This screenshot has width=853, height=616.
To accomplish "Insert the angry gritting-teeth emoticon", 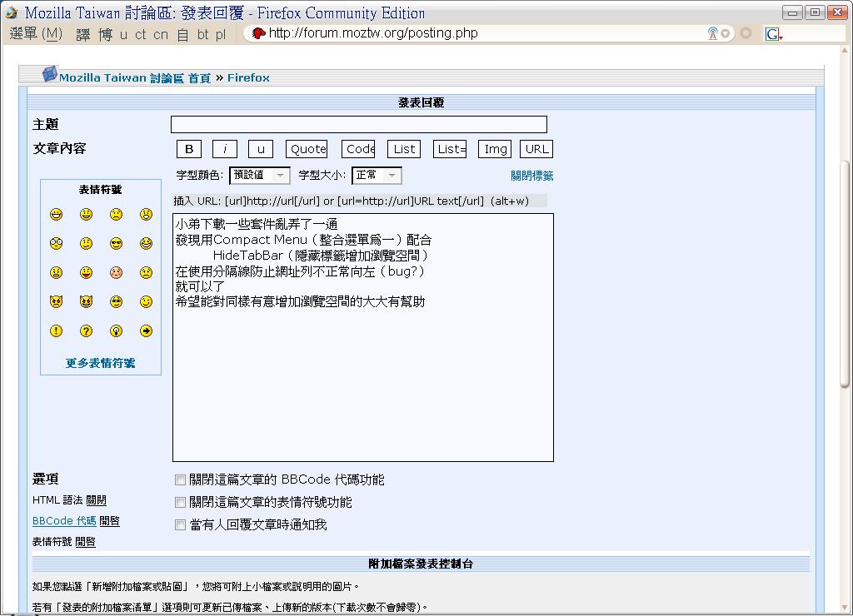I will [56, 272].
